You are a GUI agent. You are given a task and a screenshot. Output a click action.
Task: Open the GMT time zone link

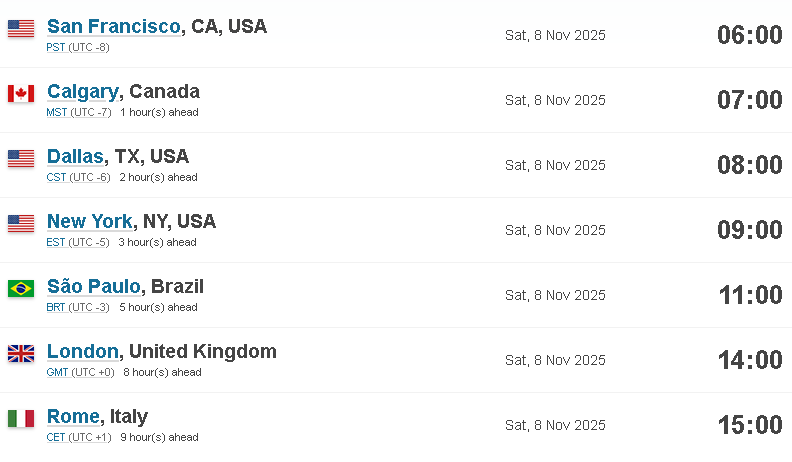pyautogui.click(x=57, y=372)
